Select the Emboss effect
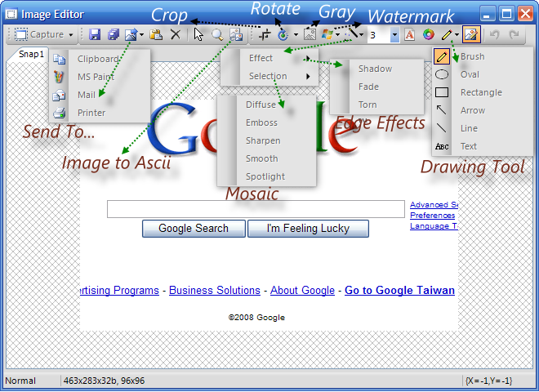The image size is (539, 392). pos(266,122)
